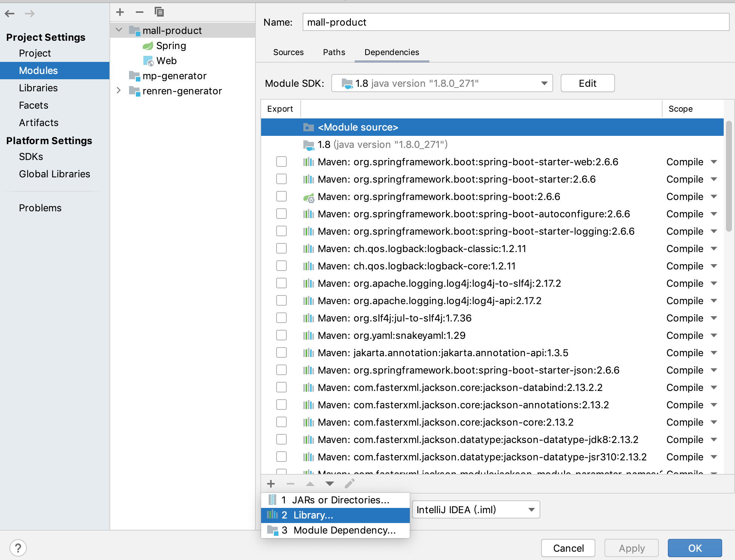Image resolution: width=735 pixels, height=560 pixels.
Task: Click the forward navigation arrow
Action: tap(30, 14)
